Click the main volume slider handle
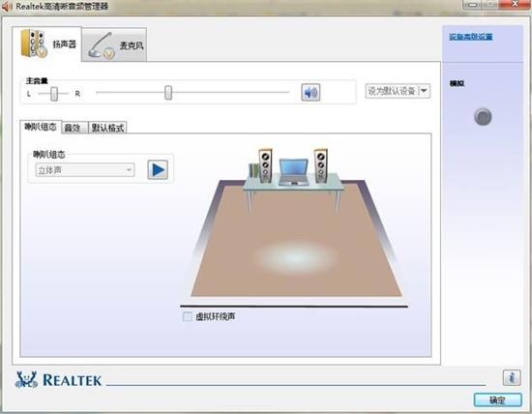 tap(168, 92)
